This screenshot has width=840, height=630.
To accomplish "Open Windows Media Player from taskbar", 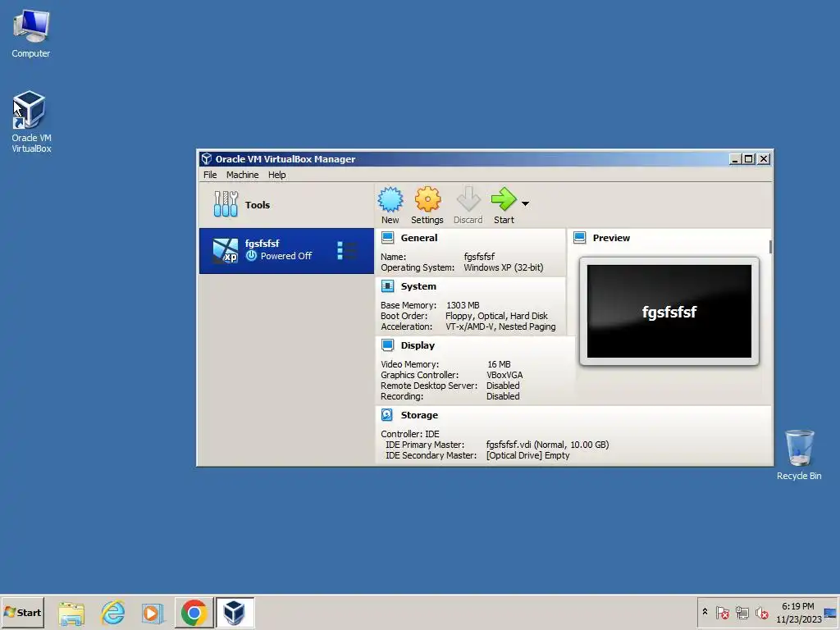I will click(153, 613).
